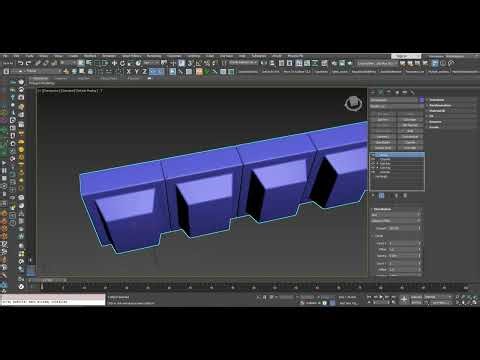Image resolution: width=480 pixels, height=360 pixels.
Task: Click the Mirror tool in main toolbar
Action: (x=264, y=63)
